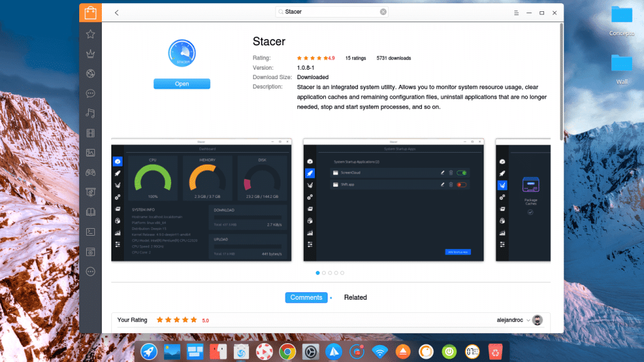Select the fourth screenshot page dot
The image size is (644, 362).
[x=336, y=273]
